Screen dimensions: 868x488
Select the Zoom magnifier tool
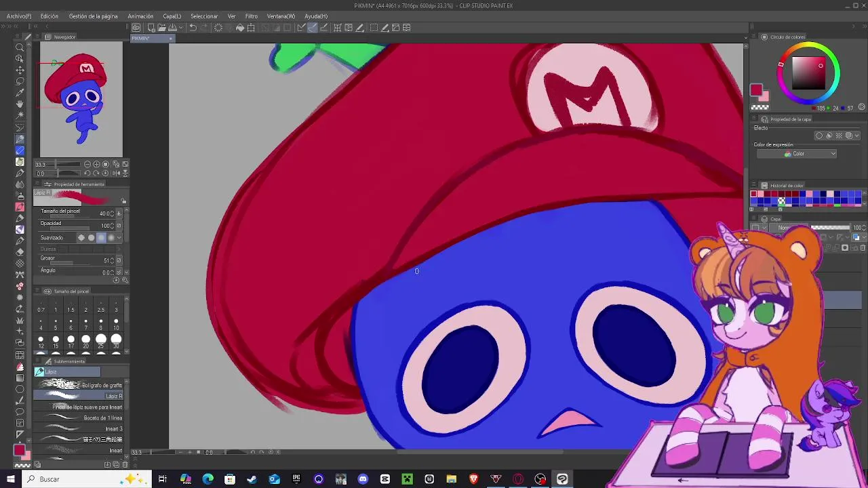(20, 47)
